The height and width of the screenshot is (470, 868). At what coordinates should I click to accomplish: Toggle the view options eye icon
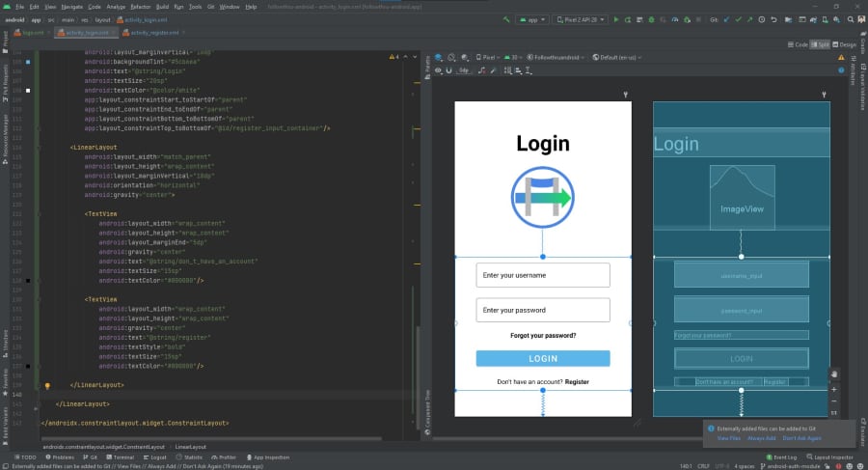coord(438,70)
